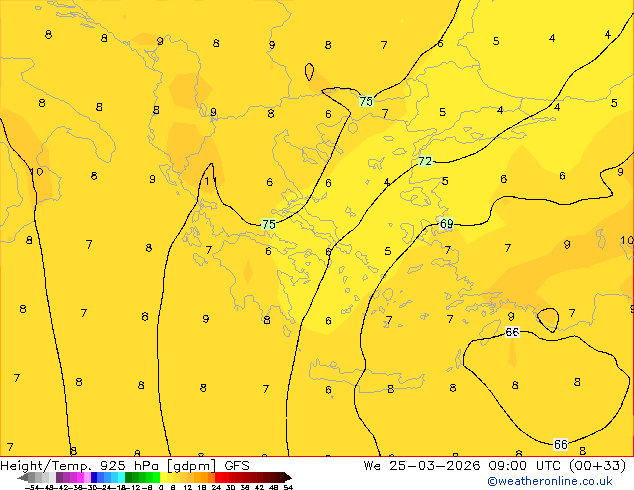Click the 'GFS' model name text
The image size is (634, 490).
point(237,466)
